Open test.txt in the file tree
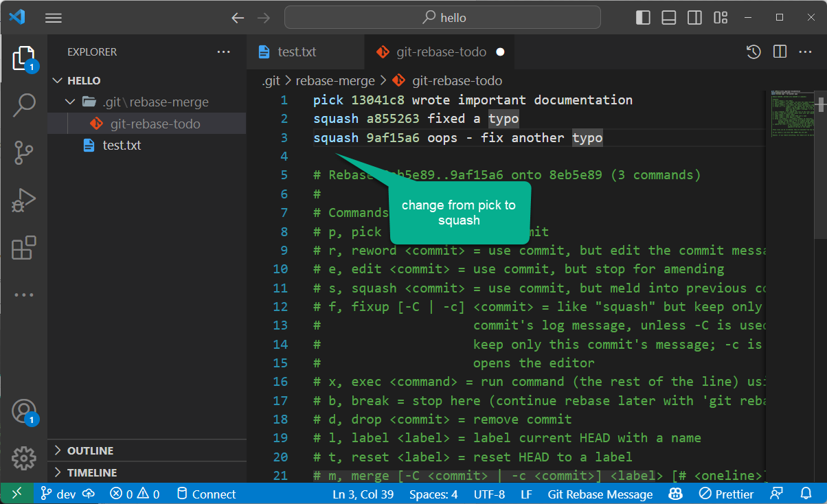827x504 pixels. tap(146, 145)
